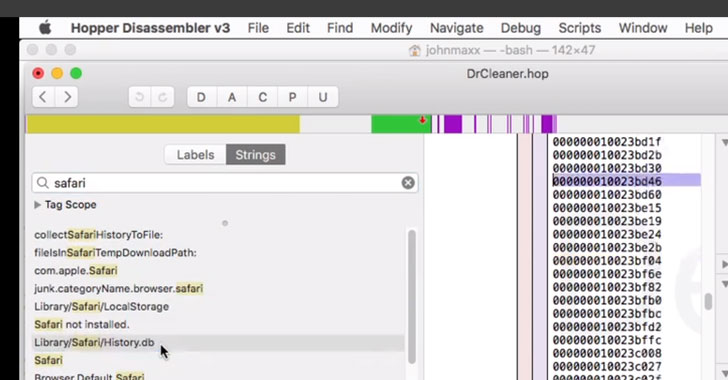
Task: Select address 000000010023bfbc
Action: (x=607, y=314)
